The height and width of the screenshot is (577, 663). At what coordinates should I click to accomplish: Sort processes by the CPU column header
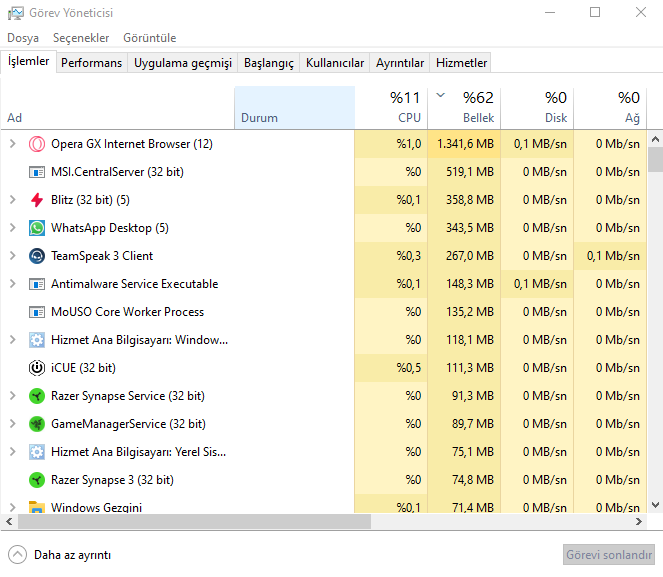[391, 108]
